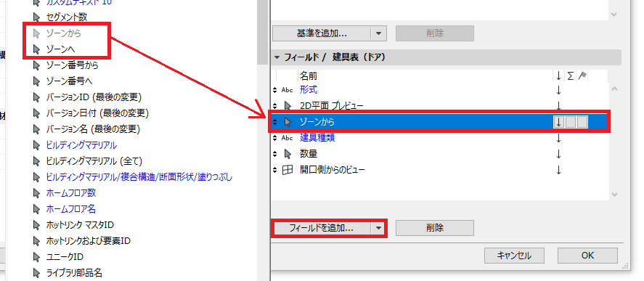
Task: Click the sort arrow column header
Action: (558, 76)
